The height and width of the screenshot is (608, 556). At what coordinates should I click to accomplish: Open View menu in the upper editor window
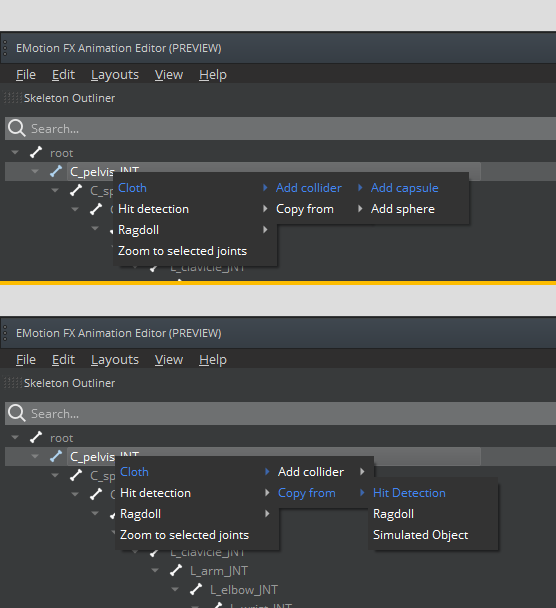[169, 74]
